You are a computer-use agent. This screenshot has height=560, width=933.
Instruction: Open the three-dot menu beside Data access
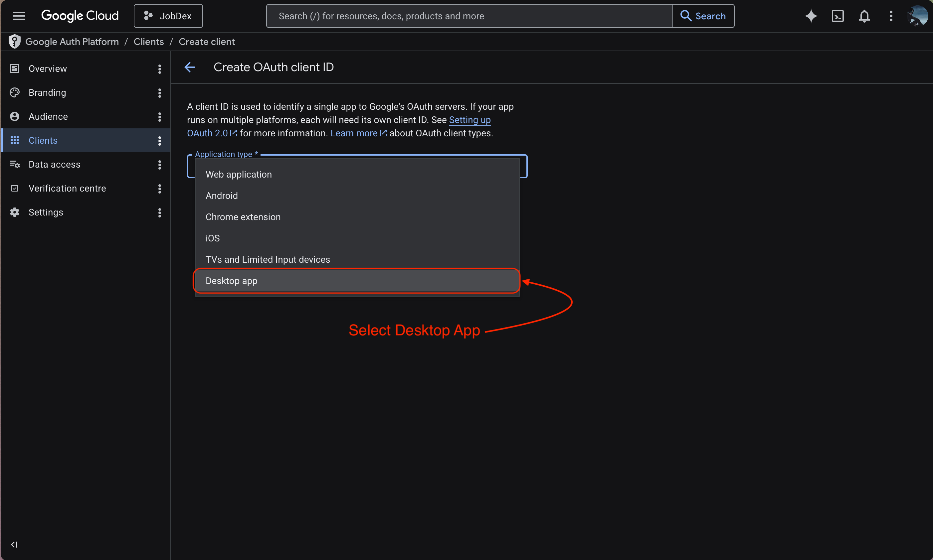point(160,165)
